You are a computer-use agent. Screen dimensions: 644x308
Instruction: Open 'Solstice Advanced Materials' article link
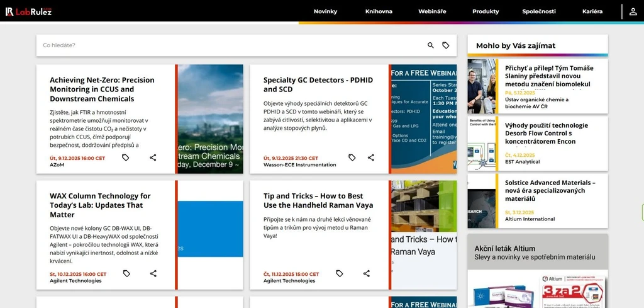(x=550, y=190)
